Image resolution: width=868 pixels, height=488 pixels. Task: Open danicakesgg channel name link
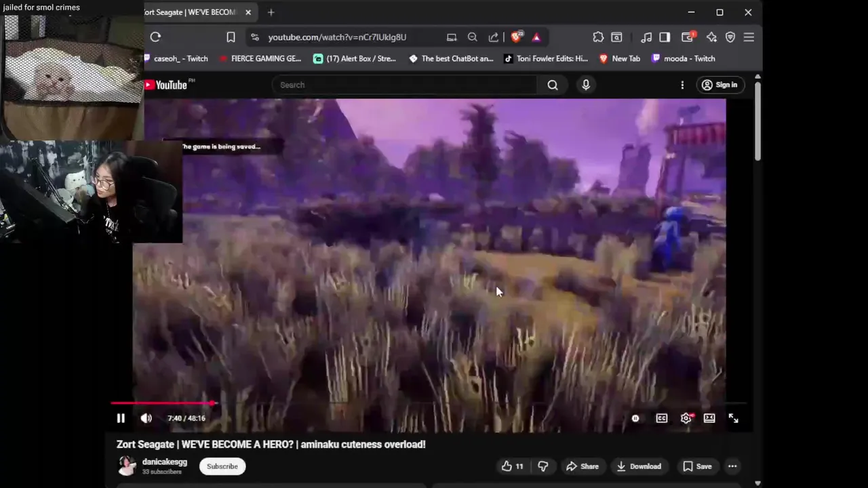[x=165, y=462]
